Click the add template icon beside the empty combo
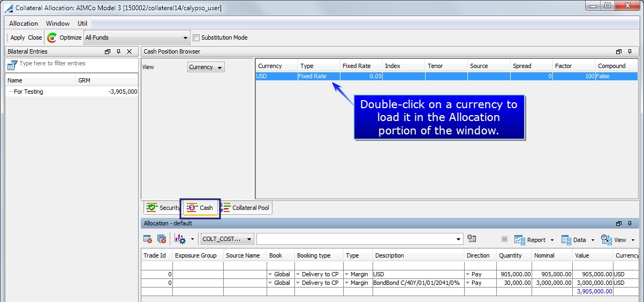Screen dimensions: 644x302 472,239
